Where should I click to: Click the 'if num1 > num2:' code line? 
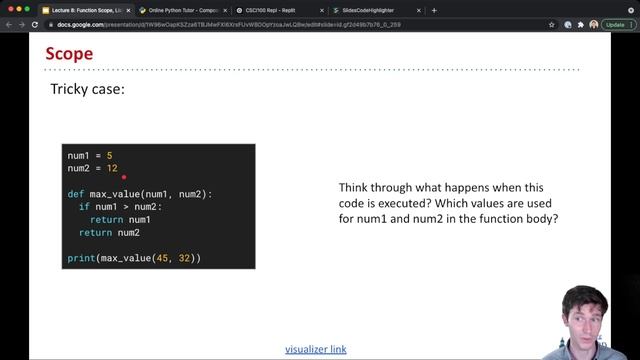120,207
